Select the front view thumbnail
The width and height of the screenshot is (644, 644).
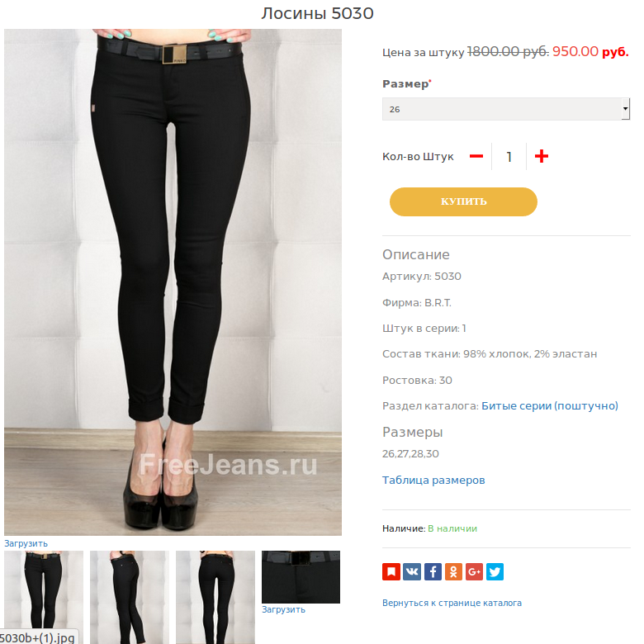[44, 597]
